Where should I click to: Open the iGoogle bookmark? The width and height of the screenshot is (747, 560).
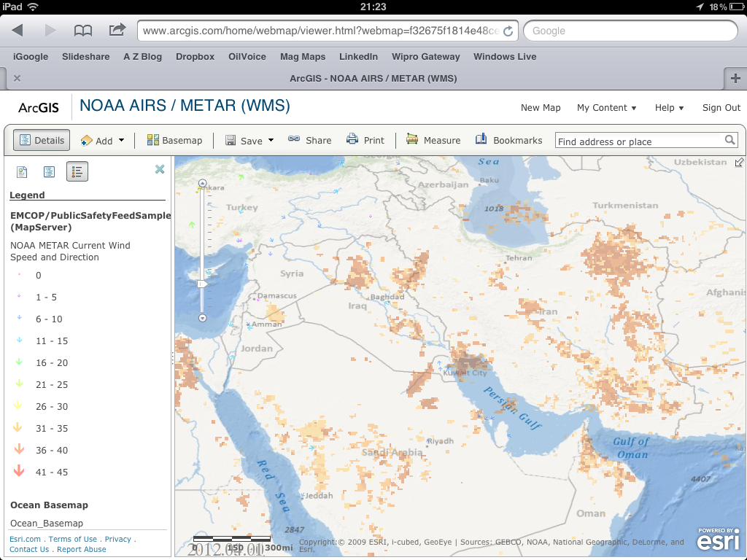point(31,57)
